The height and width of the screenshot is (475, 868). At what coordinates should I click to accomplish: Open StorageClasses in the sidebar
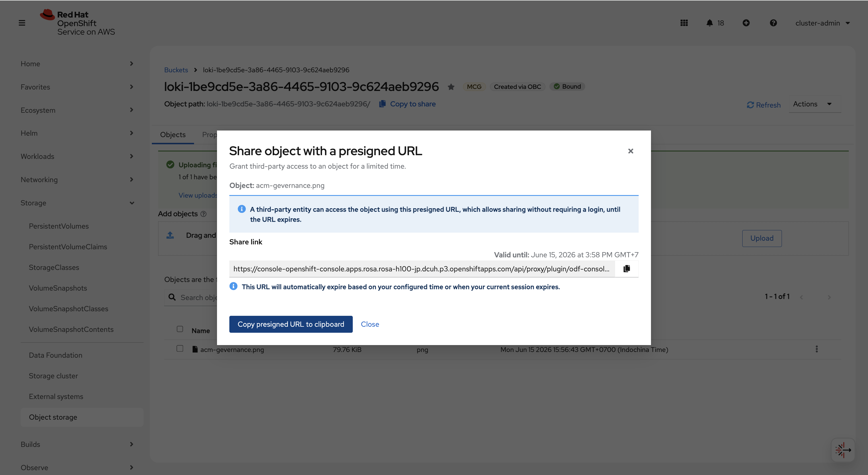coord(54,267)
